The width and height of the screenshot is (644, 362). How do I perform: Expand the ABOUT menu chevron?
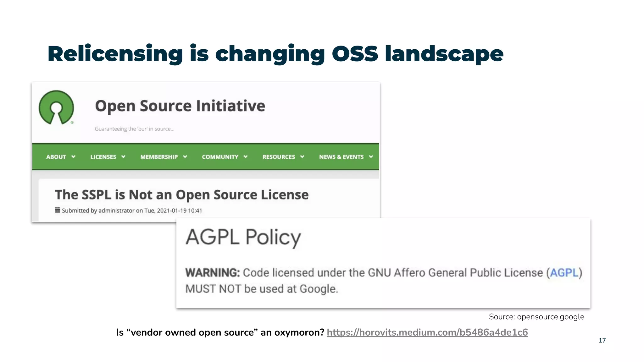(x=73, y=156)
